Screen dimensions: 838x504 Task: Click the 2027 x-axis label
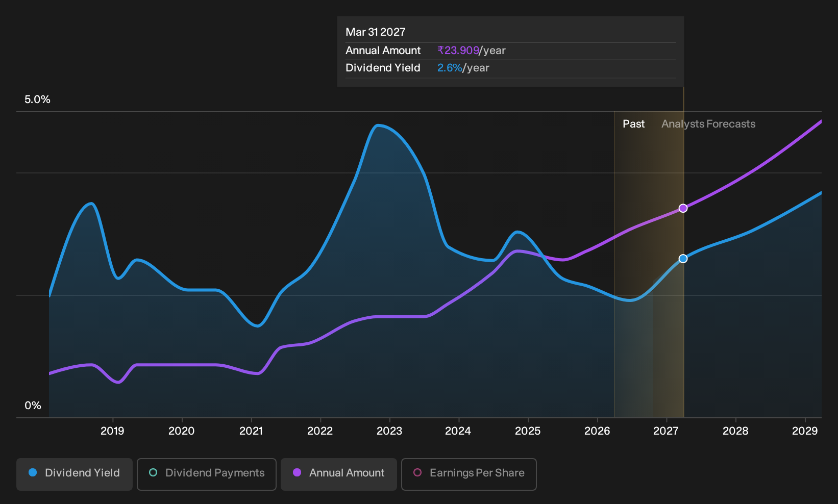(x=666, y=431)
